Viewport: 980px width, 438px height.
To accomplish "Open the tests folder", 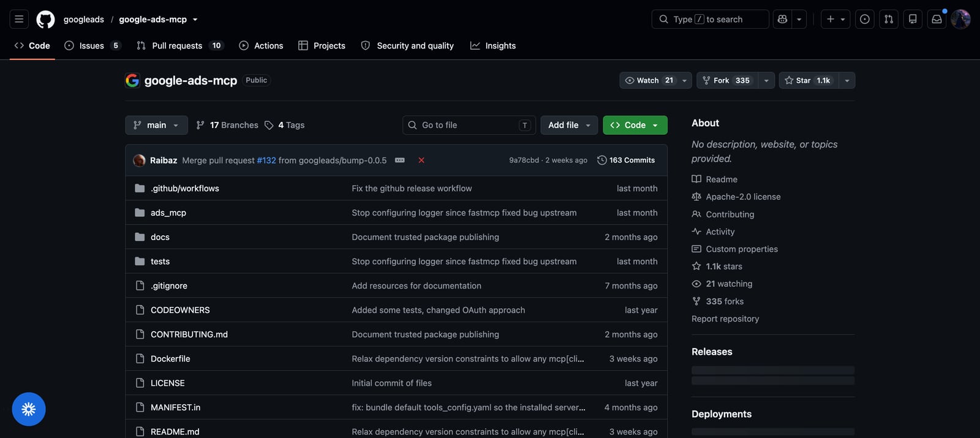I will click(160, 261).
